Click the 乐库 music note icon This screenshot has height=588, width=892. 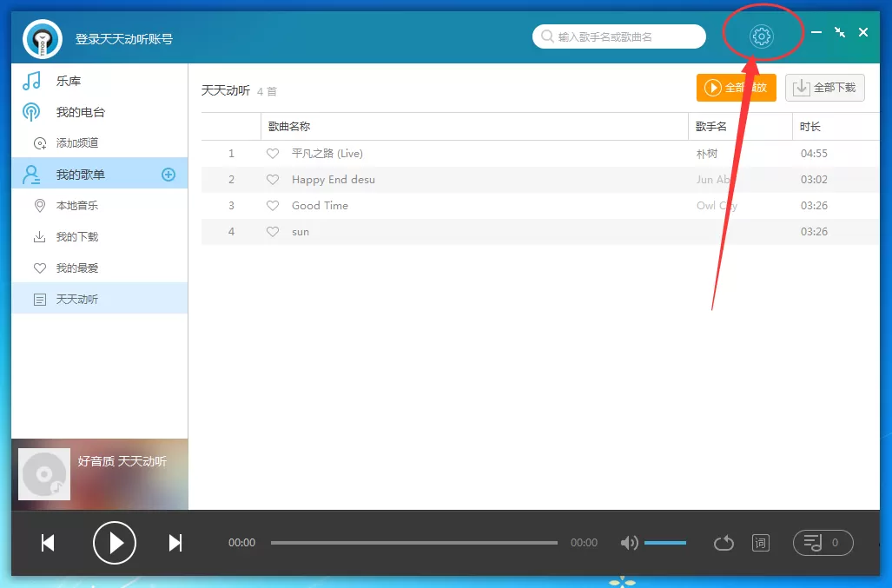tap(31, 81)
